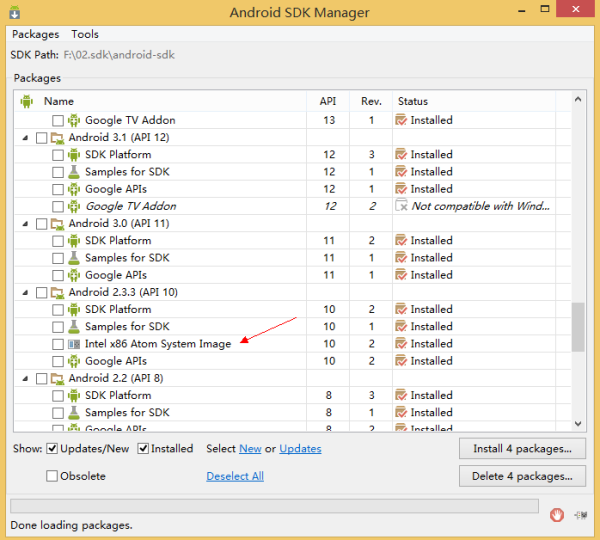
Task: Minimize the Android SDK Manager window
Action: (522, 9)
